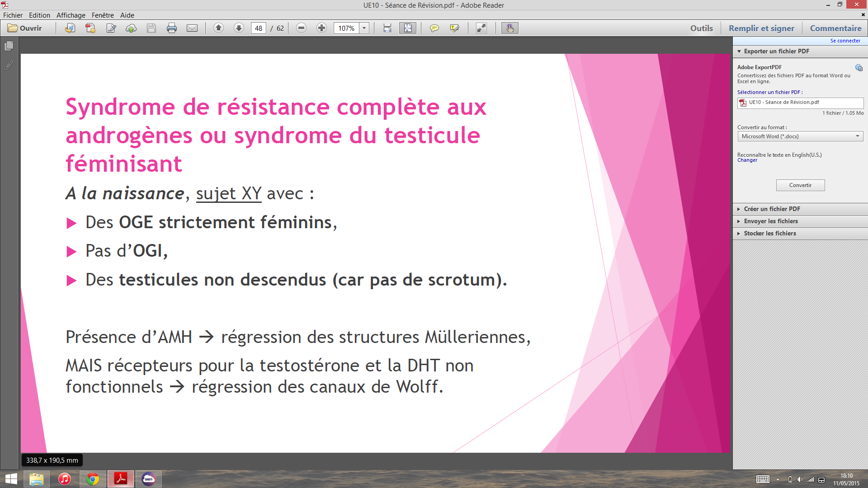The width and height of the screenshot is (868, 488).
Task: Toggle the fit width scrolling mode
Action: (x=387, y=28)
